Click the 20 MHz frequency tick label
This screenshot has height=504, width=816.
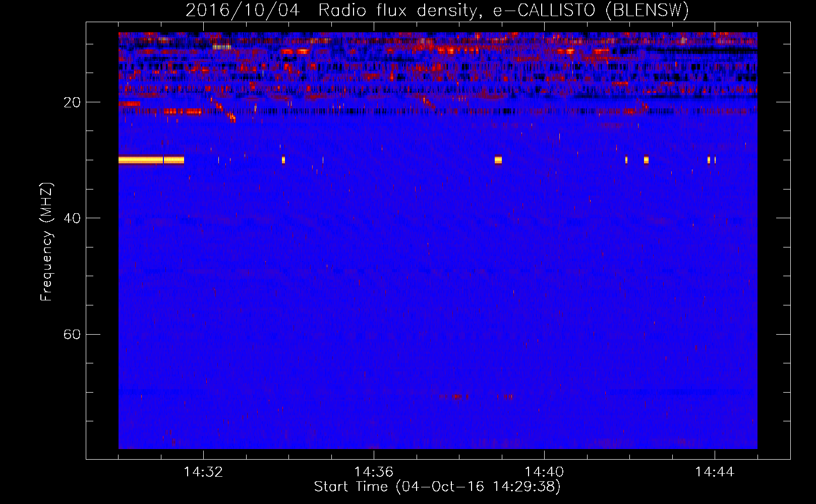72,102
